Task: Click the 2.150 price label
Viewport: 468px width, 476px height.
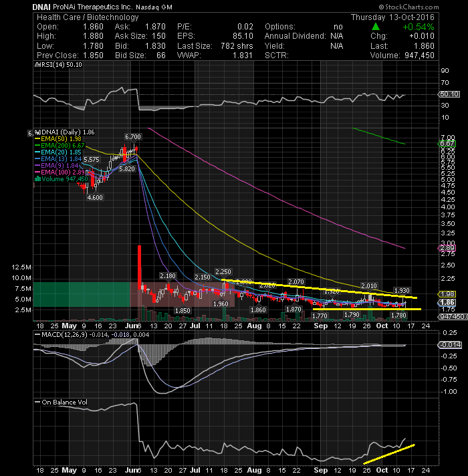Action: [x=203, y=277]
